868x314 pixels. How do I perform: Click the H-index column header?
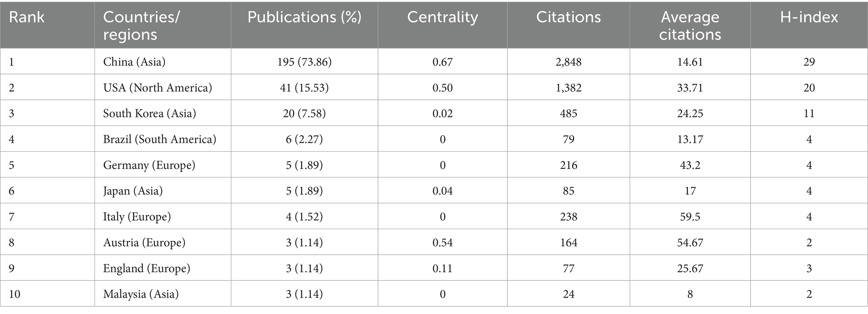pos(809,17)
